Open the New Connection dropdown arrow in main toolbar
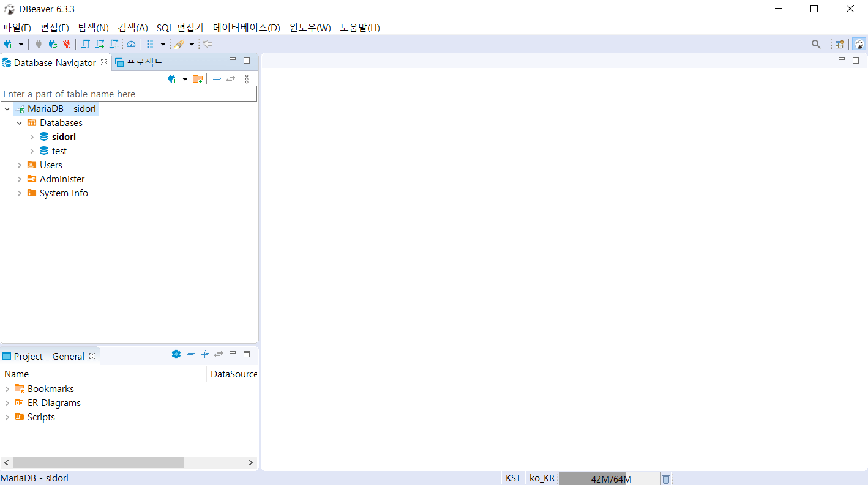Screen dimensions: 868x485 [x=21, y=44]
